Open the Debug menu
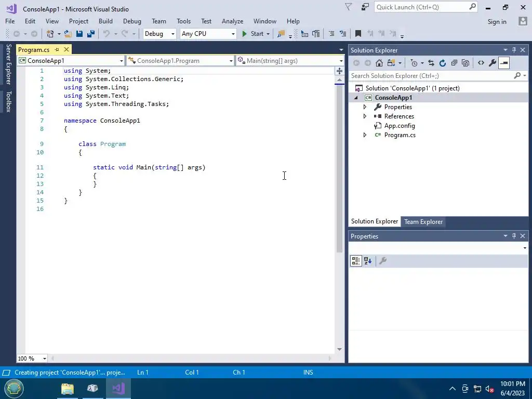The width and height of the screenshot is (532, 399). pos(132,21)
